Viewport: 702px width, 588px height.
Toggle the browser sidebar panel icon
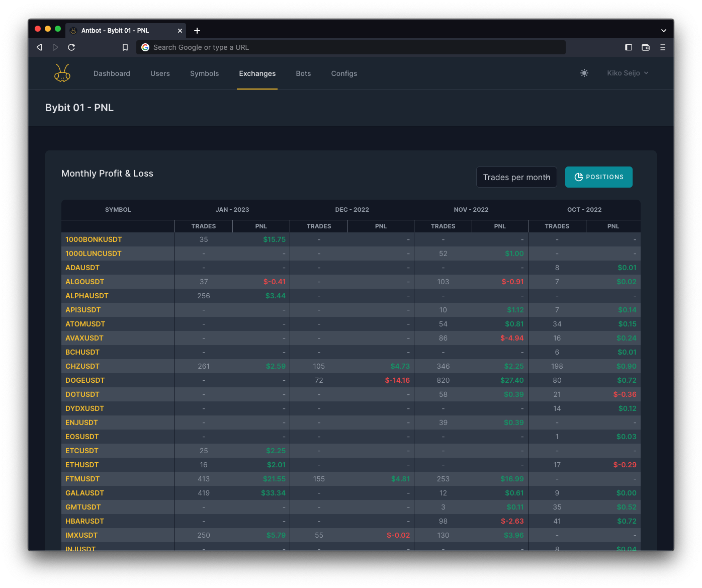(x=628, y=47)
